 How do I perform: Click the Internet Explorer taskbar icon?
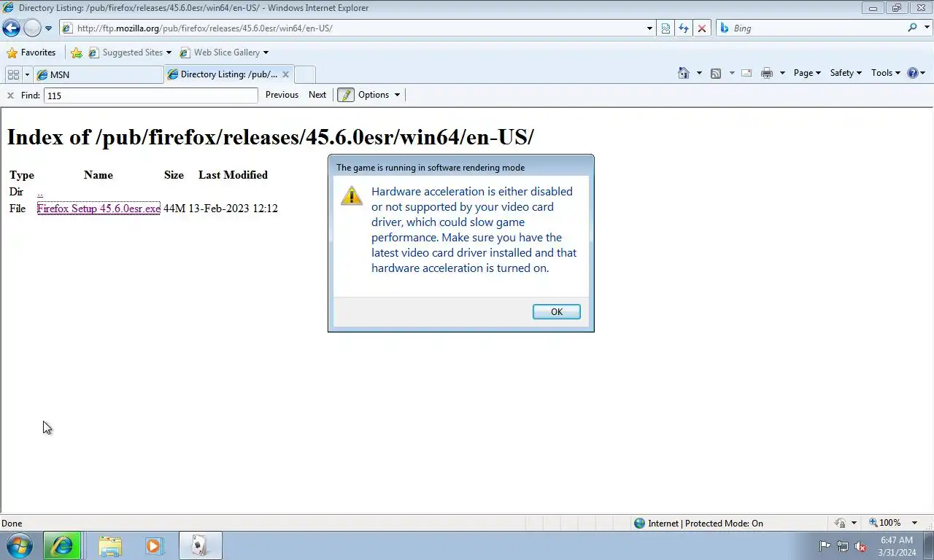(x=61, y=545)
